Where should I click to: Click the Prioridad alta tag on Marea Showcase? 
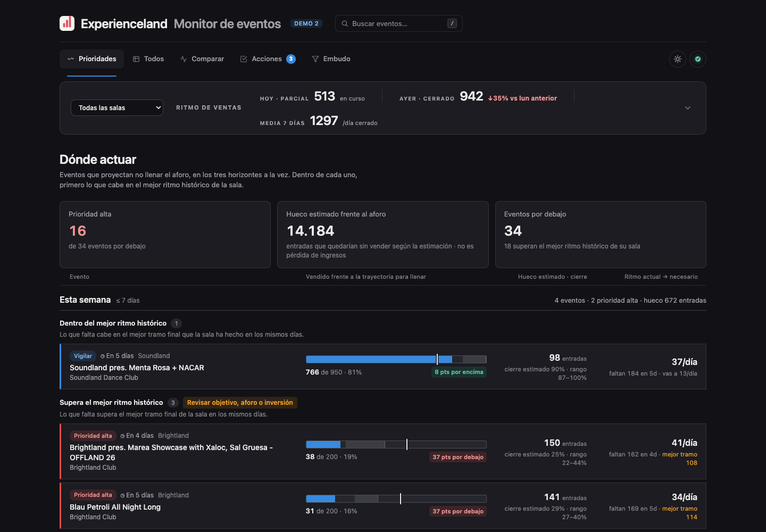pos(93,436)
